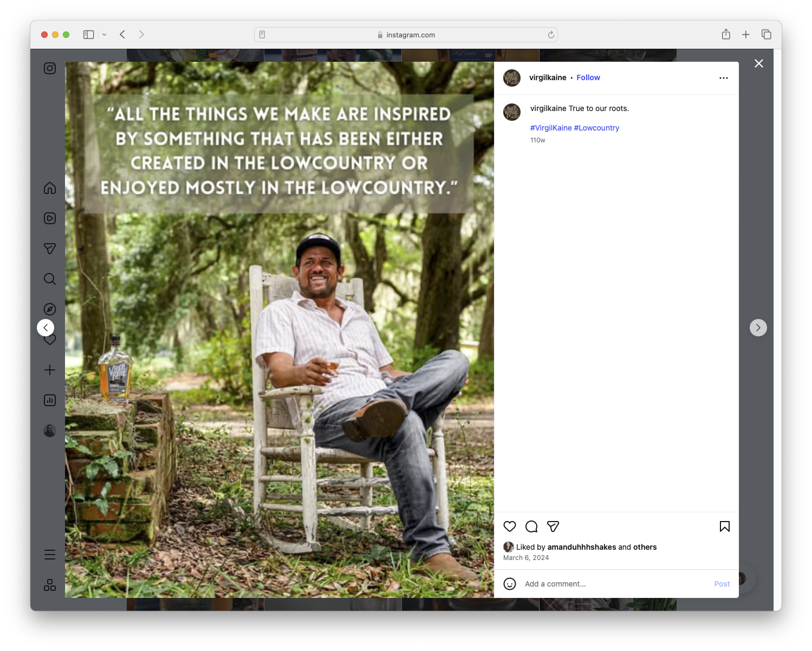Go to the Instagram Home feed
812x651 pixels.
point(49,188)
